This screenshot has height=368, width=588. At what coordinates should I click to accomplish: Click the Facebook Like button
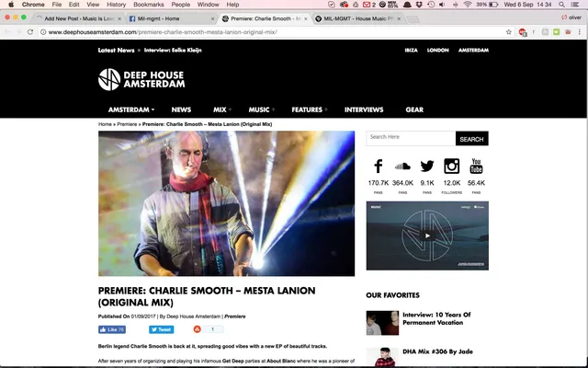pyautogui.click(x=112, y=329)
